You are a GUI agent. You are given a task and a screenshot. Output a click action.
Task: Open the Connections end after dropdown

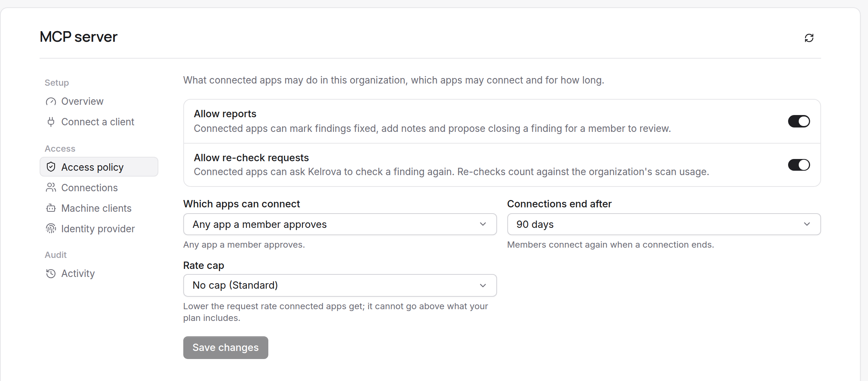point(664,224)
